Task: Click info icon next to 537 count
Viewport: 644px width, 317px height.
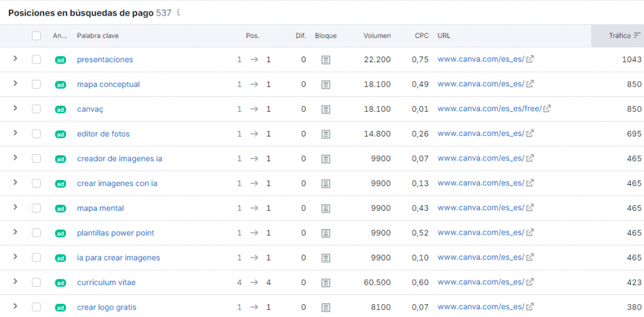Action: point(178,13)
